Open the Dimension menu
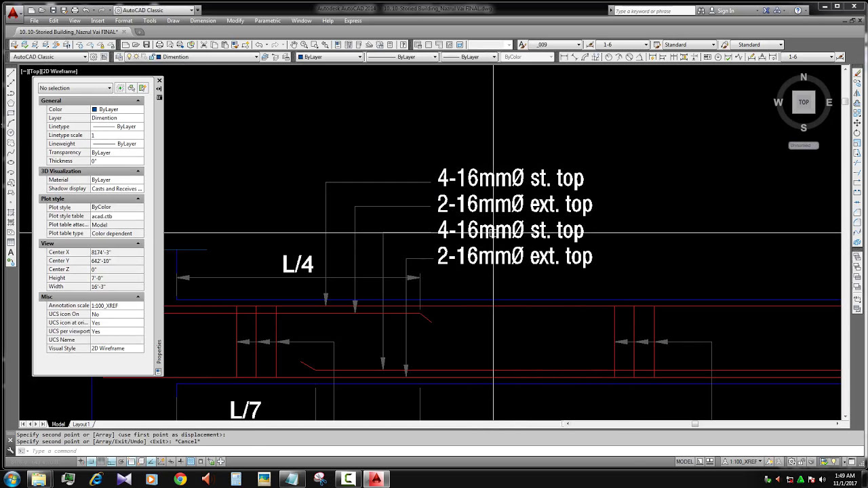 [x=203, y=21]
